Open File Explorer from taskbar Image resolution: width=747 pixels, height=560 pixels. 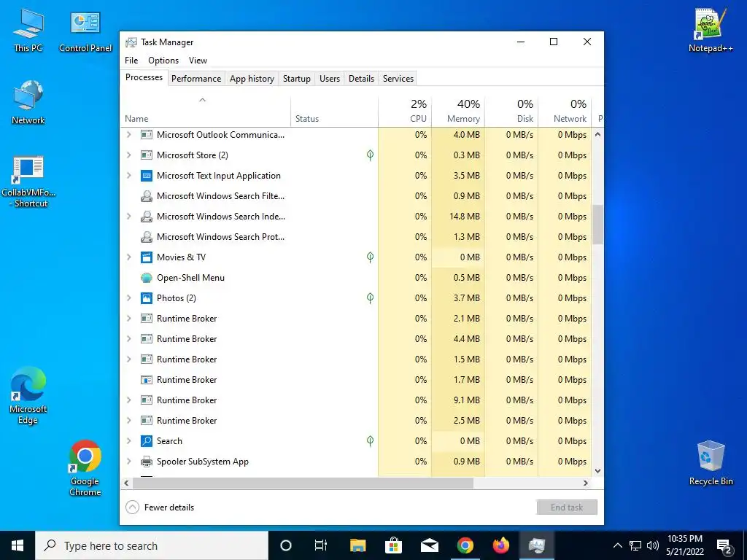click(357, 545)
